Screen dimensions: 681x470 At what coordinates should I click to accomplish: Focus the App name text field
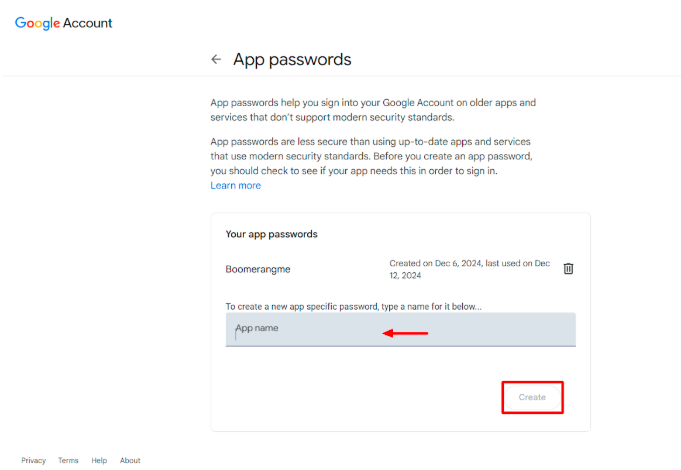tap(300, 329)
